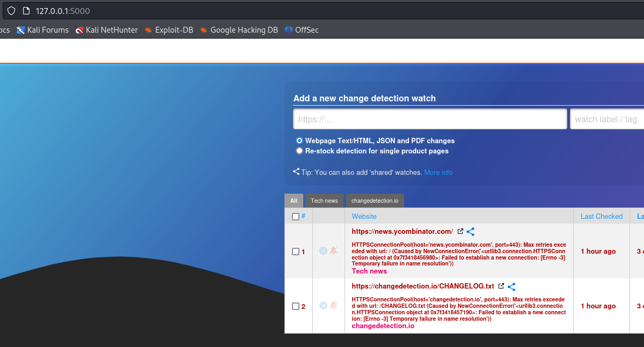Screen dimensions: 644x347
Task: Open the 'changedetection.io' tag tab
Action: pyautogui.click(x=375, y=201)
